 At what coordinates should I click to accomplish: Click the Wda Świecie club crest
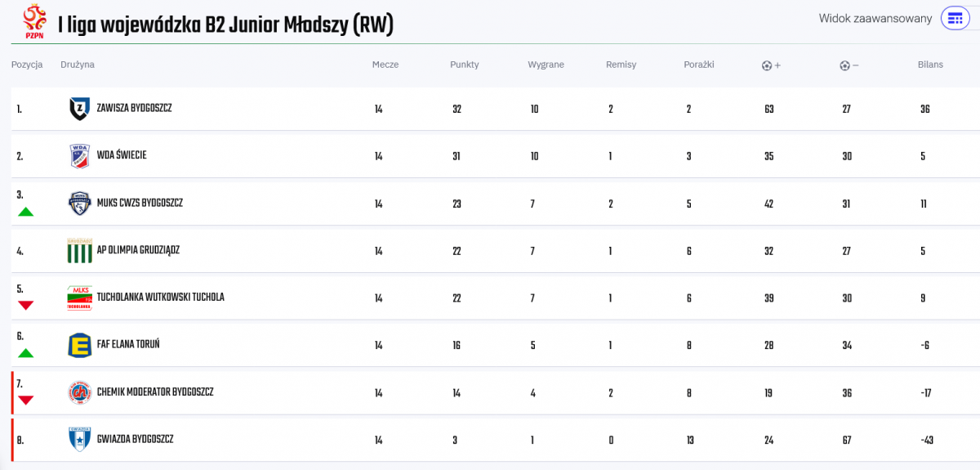tap(79, 156)
